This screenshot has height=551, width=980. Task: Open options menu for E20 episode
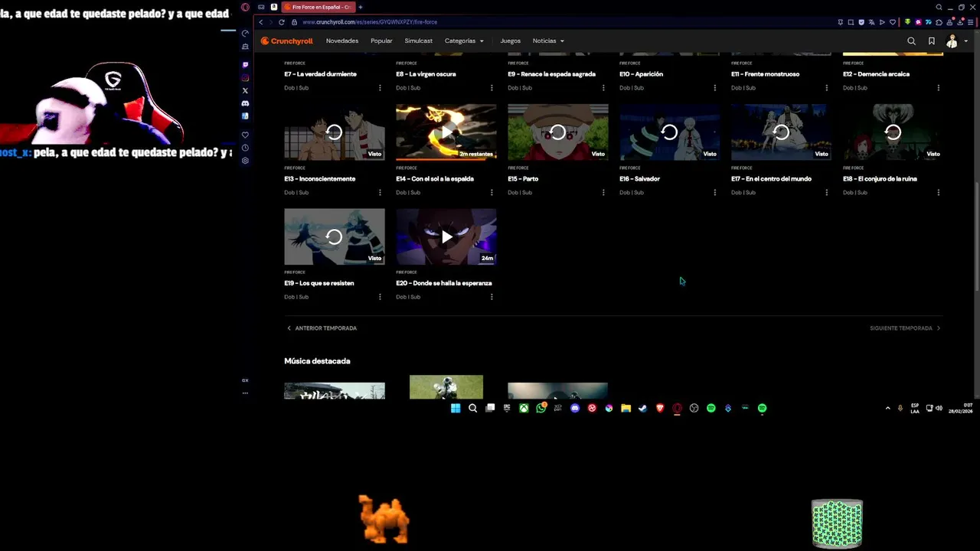tap(492, 297)
